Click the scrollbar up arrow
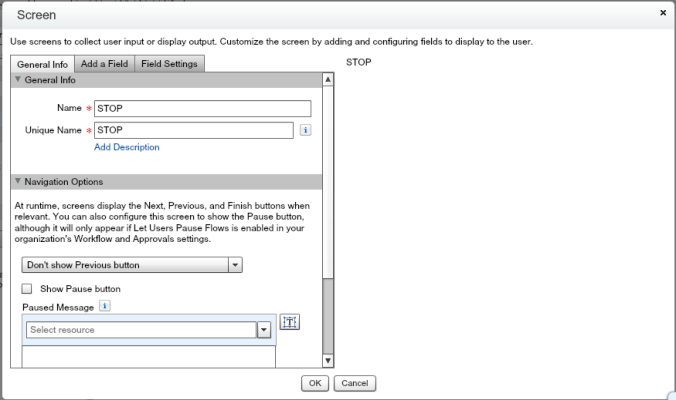Screen dimensions: 676x400 click(328, 79)
